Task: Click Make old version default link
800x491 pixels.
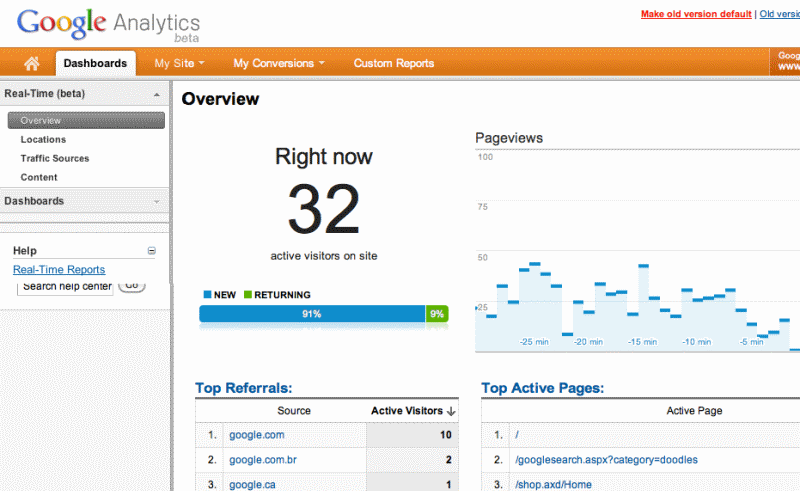Action: tap(696, 14)
